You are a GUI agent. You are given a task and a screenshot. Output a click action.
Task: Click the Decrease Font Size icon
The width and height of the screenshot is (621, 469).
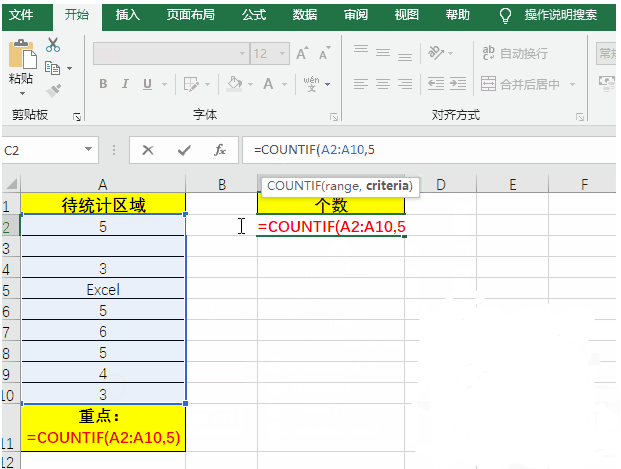[x=324, y=53]
